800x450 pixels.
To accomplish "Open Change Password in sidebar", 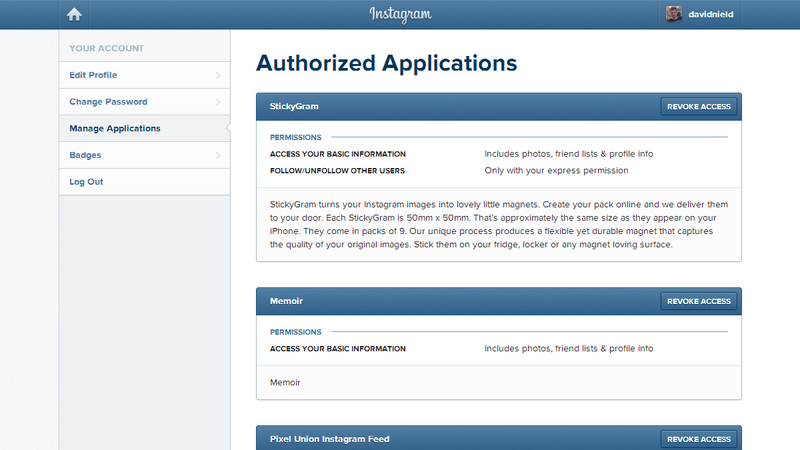I will tap(144, 102).
